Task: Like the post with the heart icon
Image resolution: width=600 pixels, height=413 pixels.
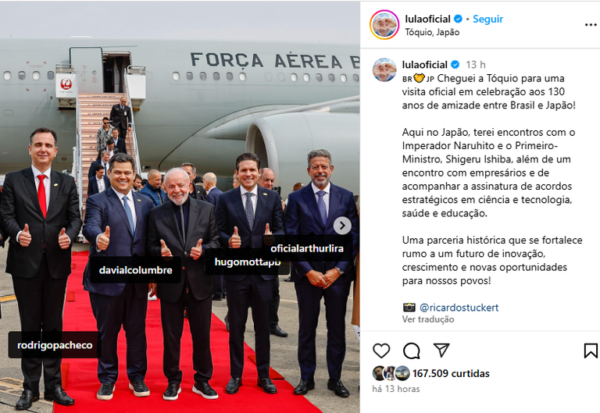Action: point(381,351)
